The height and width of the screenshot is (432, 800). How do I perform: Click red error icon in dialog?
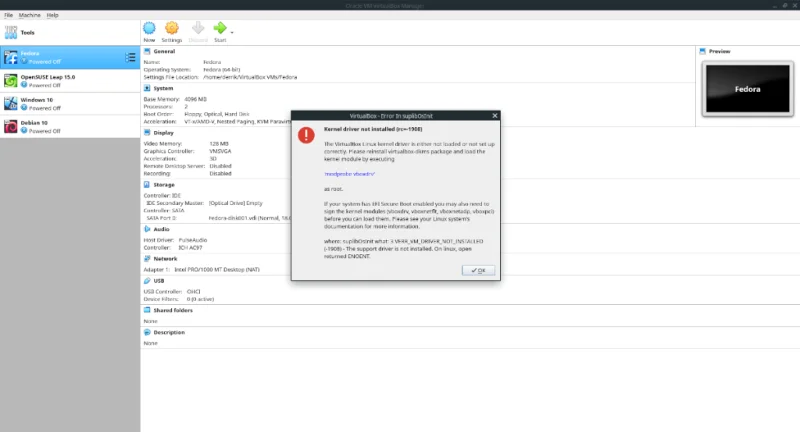306,135
